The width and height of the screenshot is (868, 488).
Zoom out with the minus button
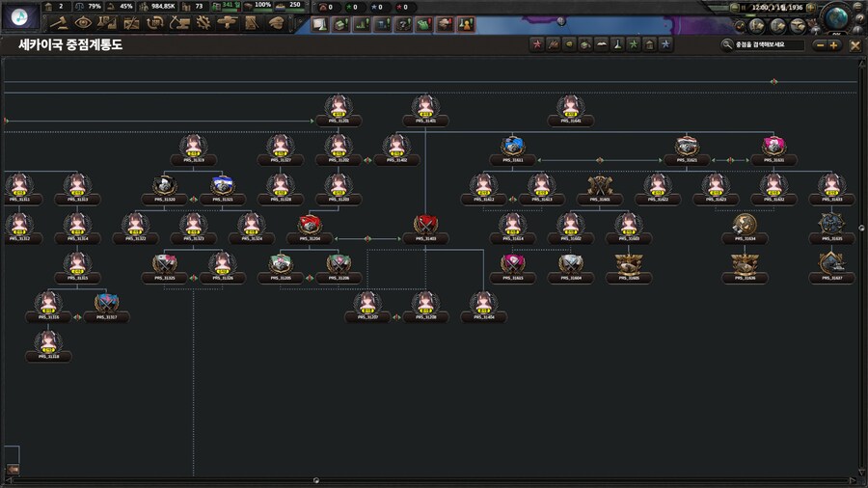point(820,44)
